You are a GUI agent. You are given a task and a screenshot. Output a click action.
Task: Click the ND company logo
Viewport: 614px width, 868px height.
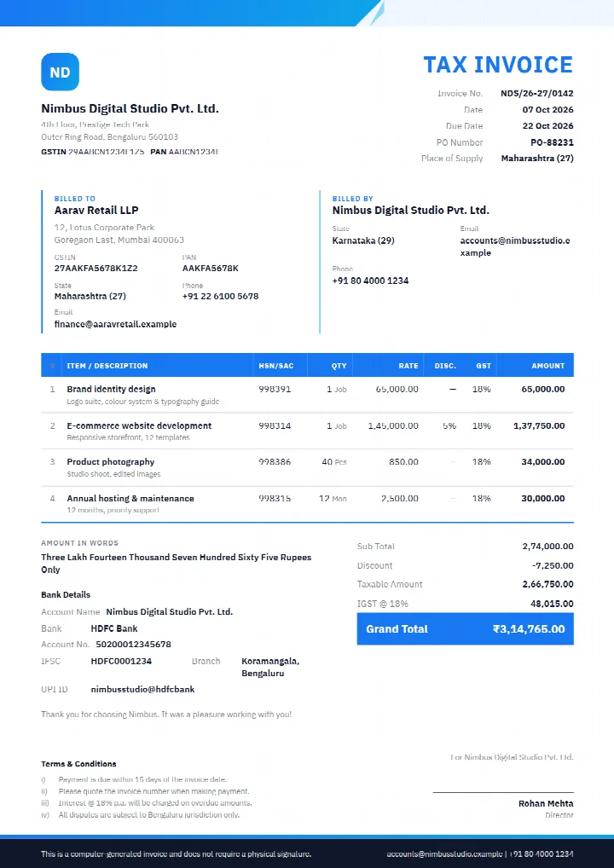click(60, 72)
